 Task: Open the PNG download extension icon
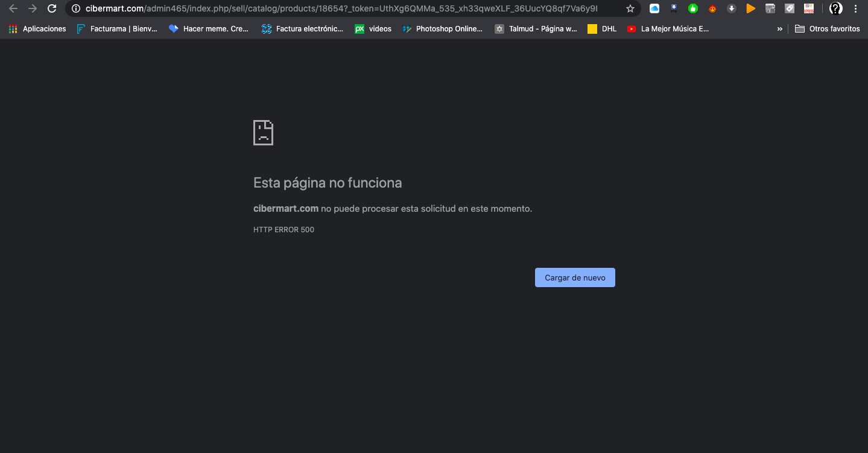[x=674, y=8]
